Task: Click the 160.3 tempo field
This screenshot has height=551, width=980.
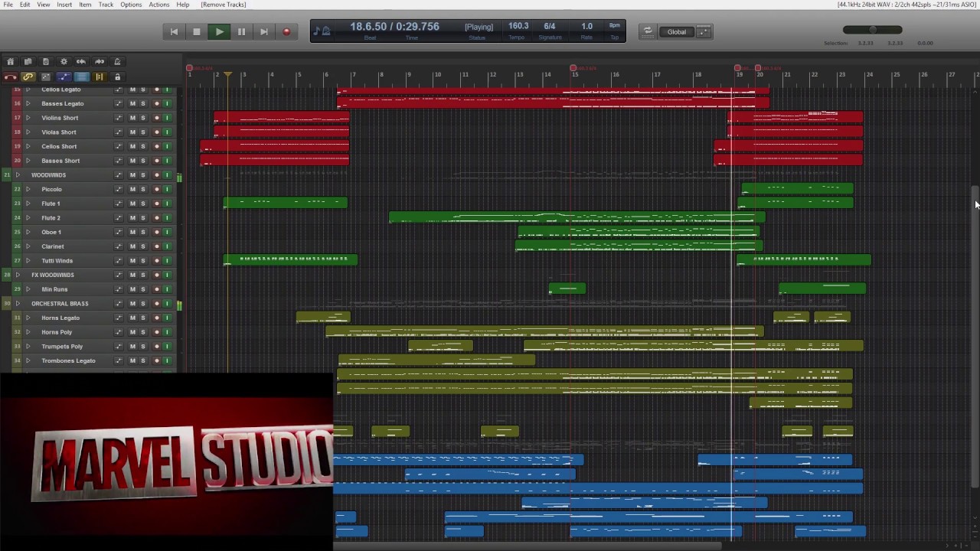Action: (x=518, y=26)
